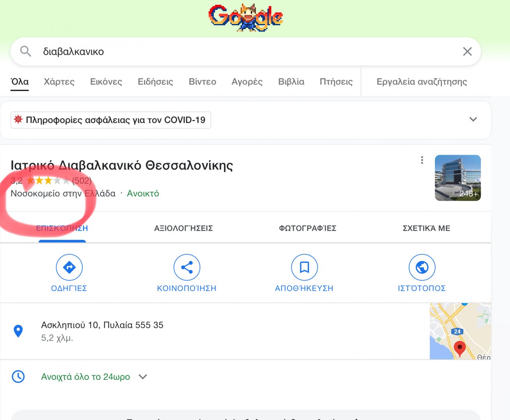This screenshot has height=420, width=510.
Task: Open the Βίντεο tab
Action: point(202,82)
